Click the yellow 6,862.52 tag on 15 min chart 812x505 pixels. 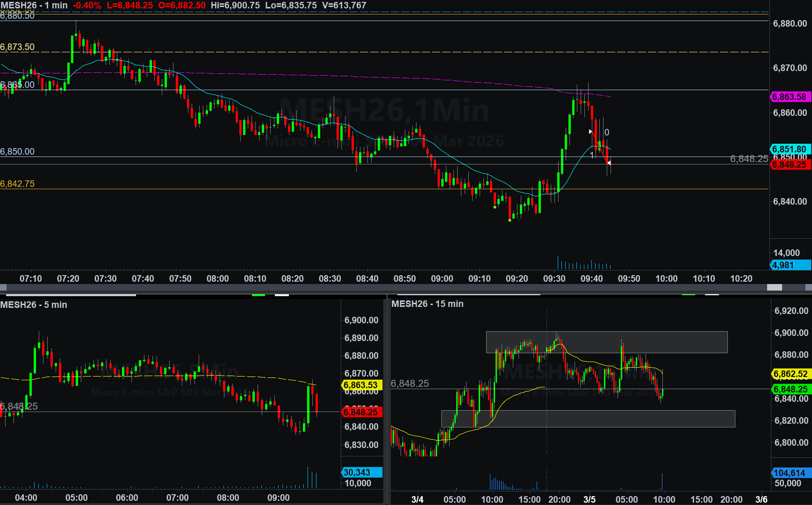pyautogui.click(x=791, y=374)
